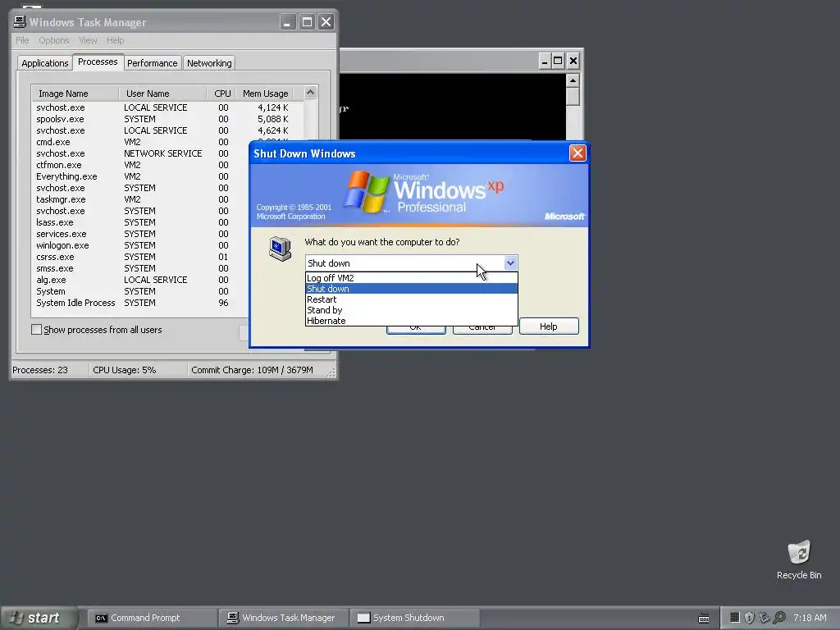Select the ctfmon.exe process row

[141, 165]
